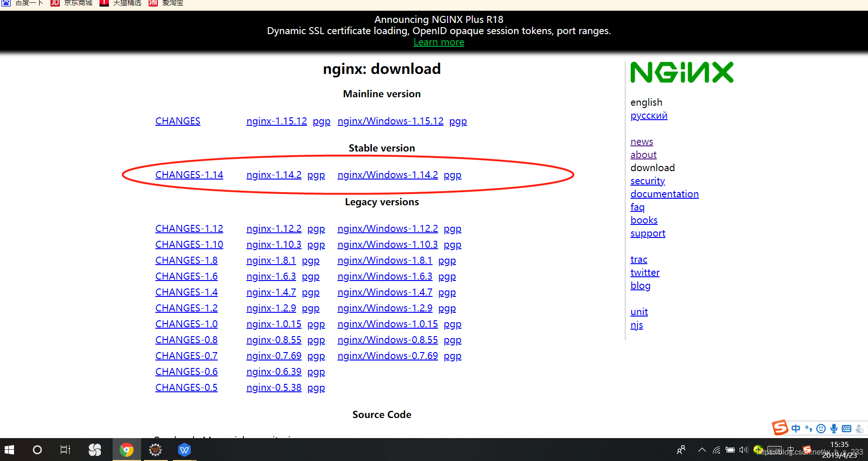Check the battery status tray icon
868x461 pixels.
(x=730, y=450)
